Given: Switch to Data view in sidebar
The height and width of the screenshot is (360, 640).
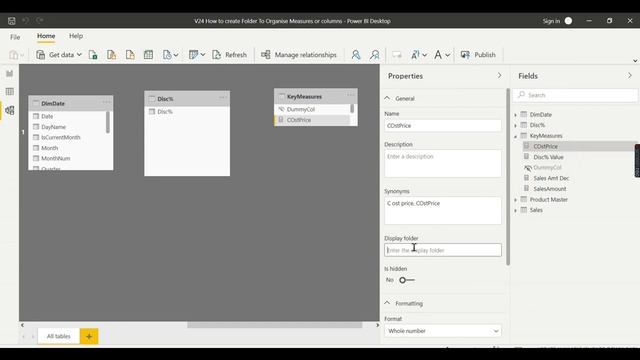Looking at the screenshot, I should [9, 91].
